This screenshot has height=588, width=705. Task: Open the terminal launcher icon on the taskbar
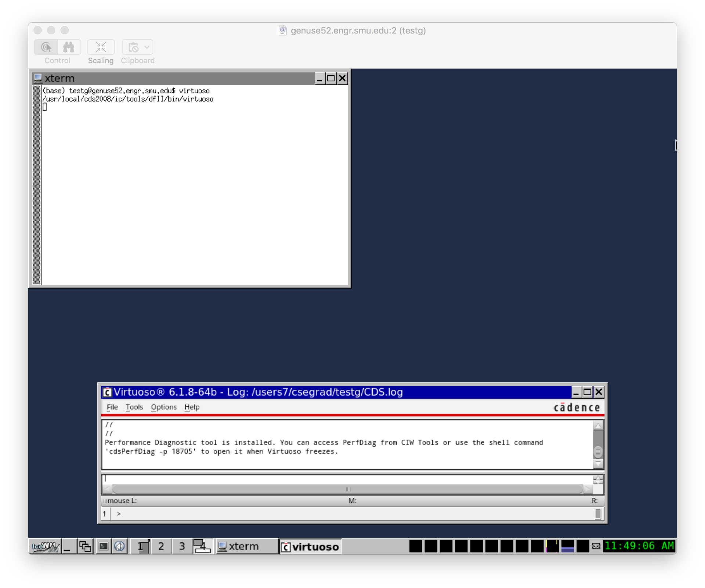103,547
